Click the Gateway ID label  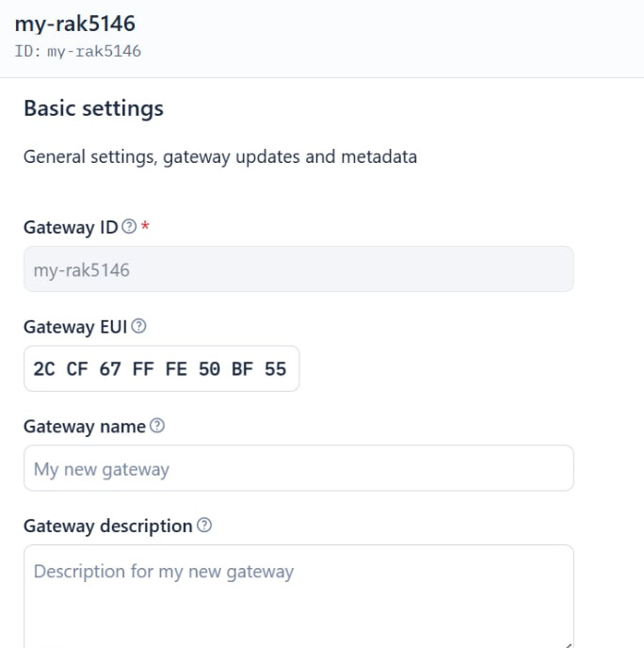(x=71, y=227)
